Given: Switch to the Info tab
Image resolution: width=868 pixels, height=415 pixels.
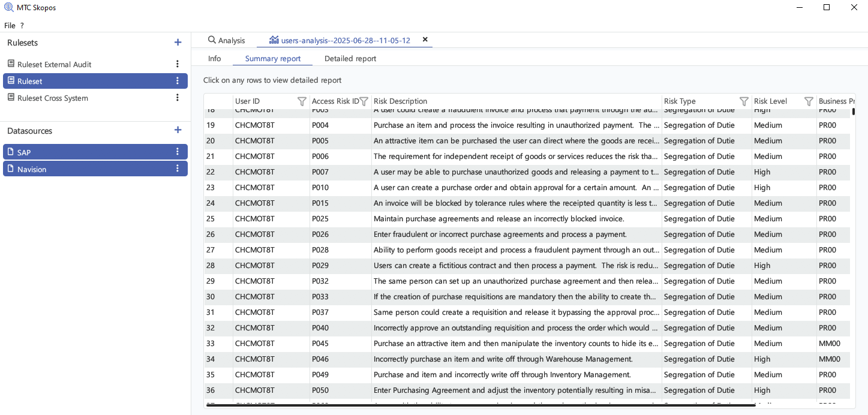Looking at the screenshot, I should tap(215, 58).
